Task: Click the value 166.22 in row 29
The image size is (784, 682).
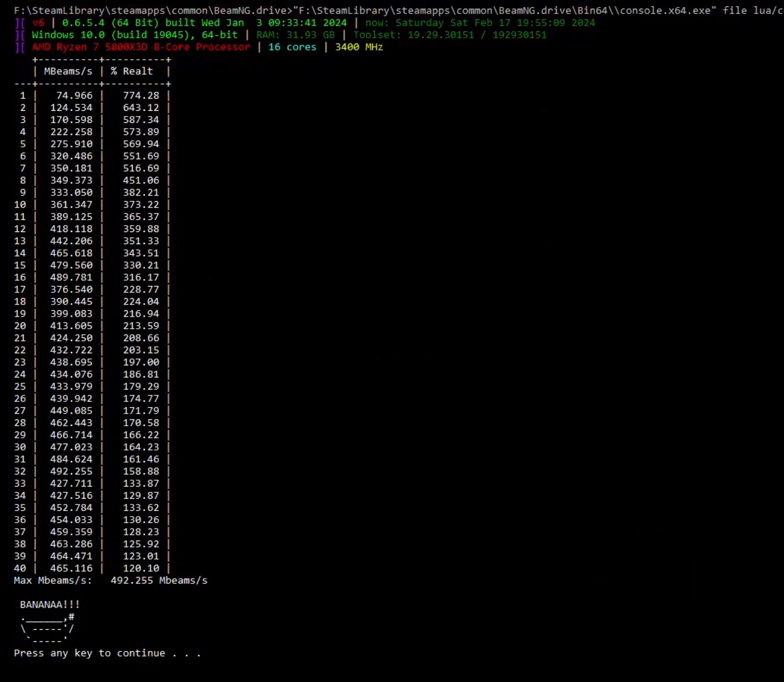Action: [141, 436]
